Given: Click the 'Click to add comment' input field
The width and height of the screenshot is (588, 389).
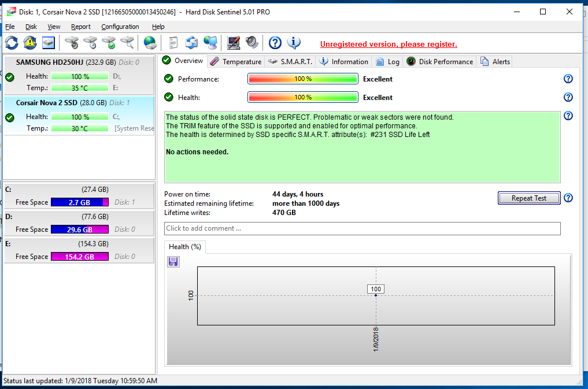Looking at the screenshot, I should click(363, 228).
